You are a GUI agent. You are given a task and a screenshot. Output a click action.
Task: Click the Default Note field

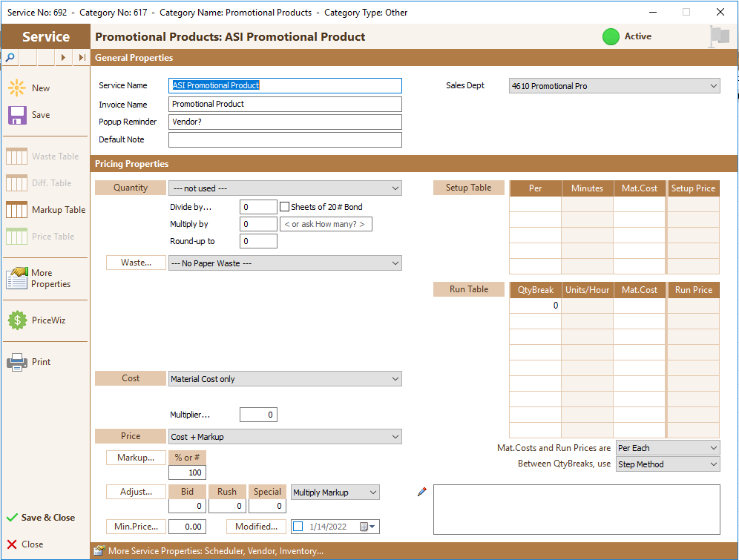(x=285, y=140)
